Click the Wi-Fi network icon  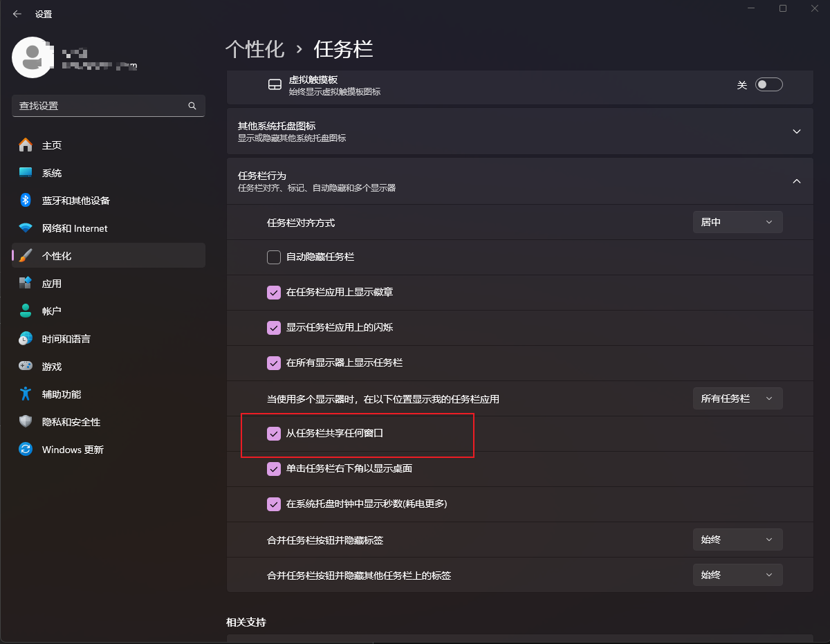(26, 228)
